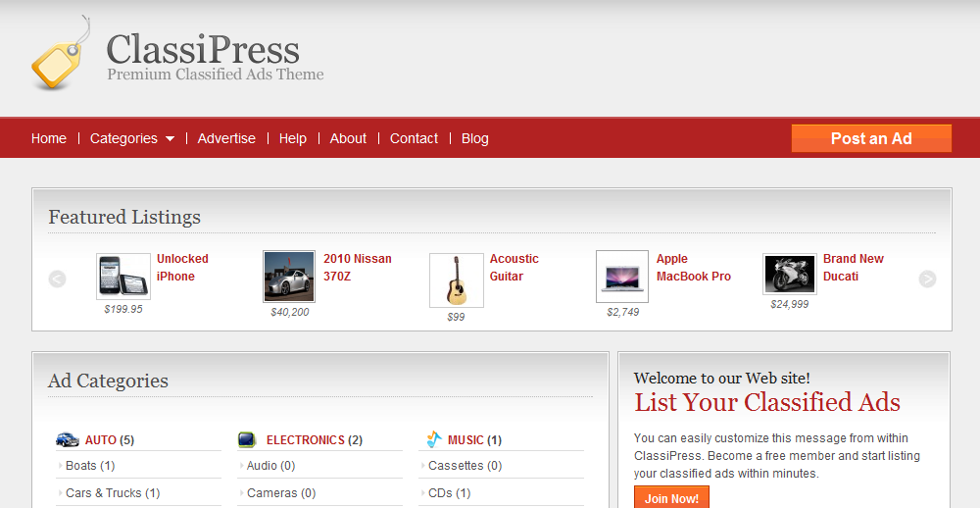Open the MUSIC category link
Viewport: 980px width, 508px height.
(465, 439)
